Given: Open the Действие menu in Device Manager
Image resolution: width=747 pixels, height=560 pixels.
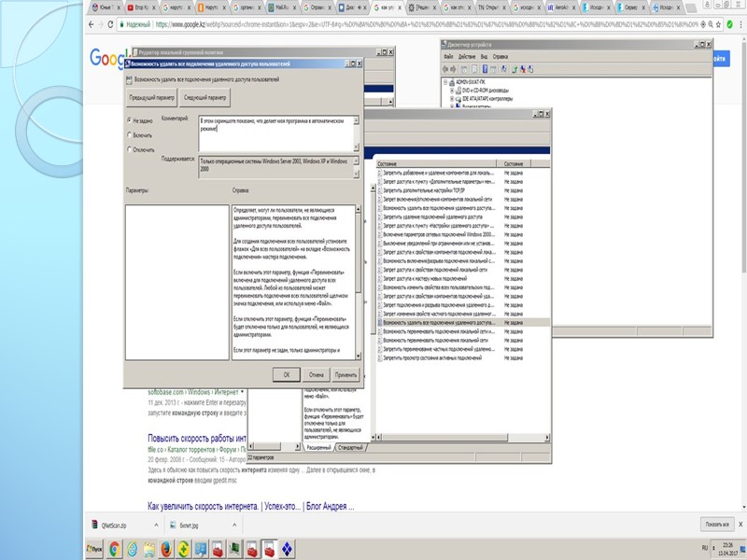Looking at the screenshot, I should pyautogui.click(x=466, y=57).
